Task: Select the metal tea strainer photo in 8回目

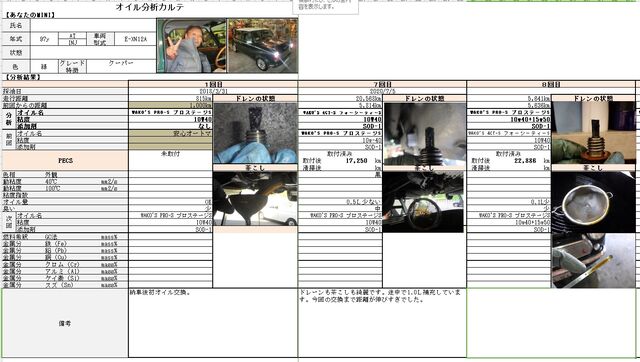Action: coord(593,202)
